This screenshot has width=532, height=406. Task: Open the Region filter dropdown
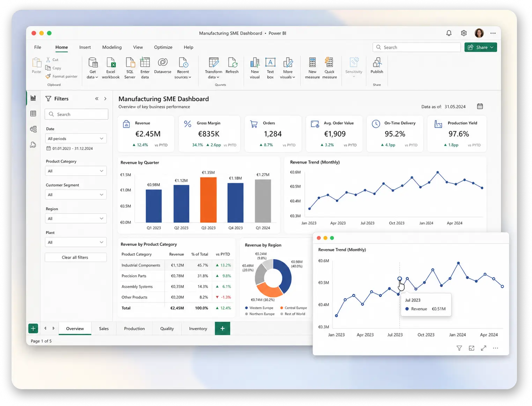pyautogui.click(x=76, y=218)
